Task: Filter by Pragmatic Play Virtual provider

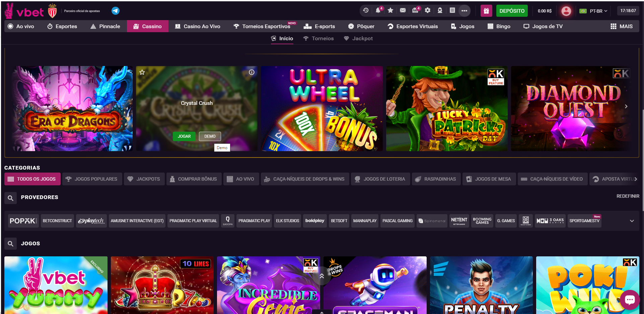Action: (x=193, y=221)
